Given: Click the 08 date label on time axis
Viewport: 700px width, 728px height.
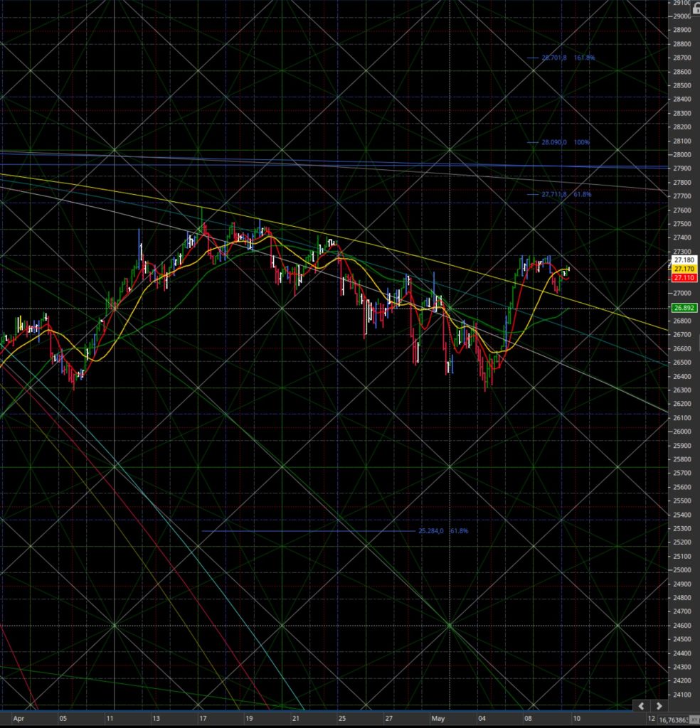Looking at the screenshot, I should click(x=528, y=718).
